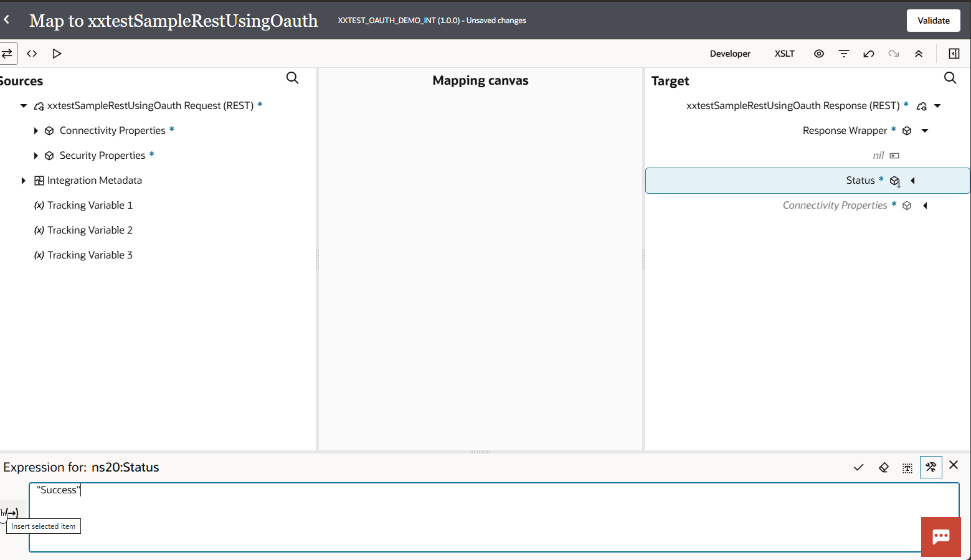971x560 pixels.
Task: Toggle the eye view options icon
Action: point(818,54)
